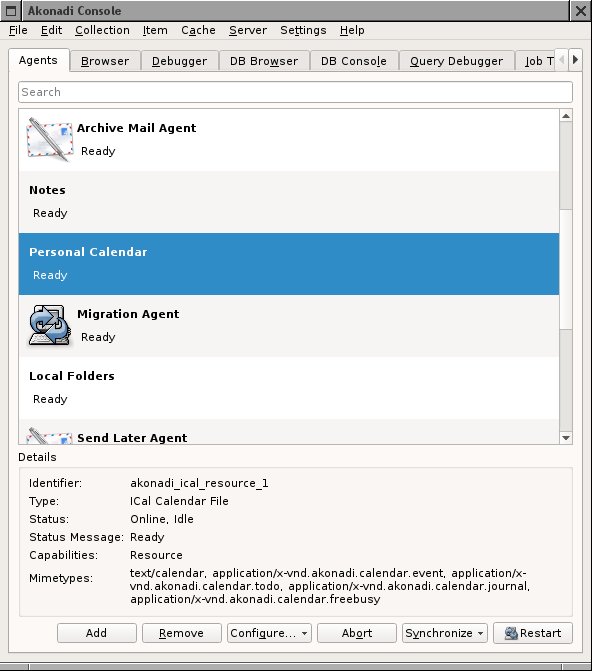Open the Item menu
Image resolution: width=592 pixels, height=671 pixels.
(x=155, y=30)
